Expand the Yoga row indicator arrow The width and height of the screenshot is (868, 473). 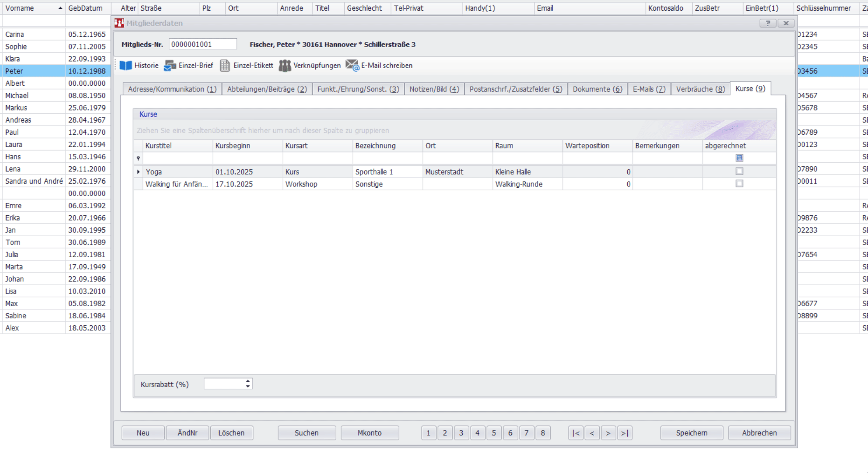[138, 172]
